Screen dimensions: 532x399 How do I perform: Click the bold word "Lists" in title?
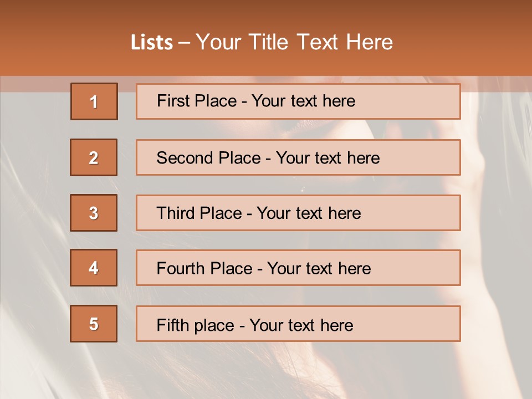(152, 43)
